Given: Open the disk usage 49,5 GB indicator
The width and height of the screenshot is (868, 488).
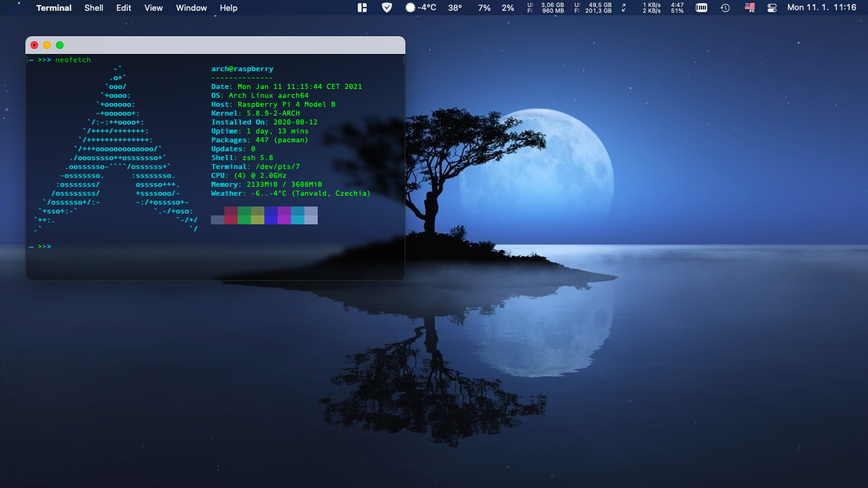Looking at the screenshot, I should click(593, 8).
